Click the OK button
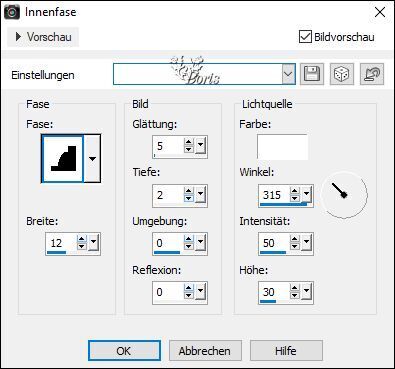The image size is (395, 369). click(x=124, y=351)
